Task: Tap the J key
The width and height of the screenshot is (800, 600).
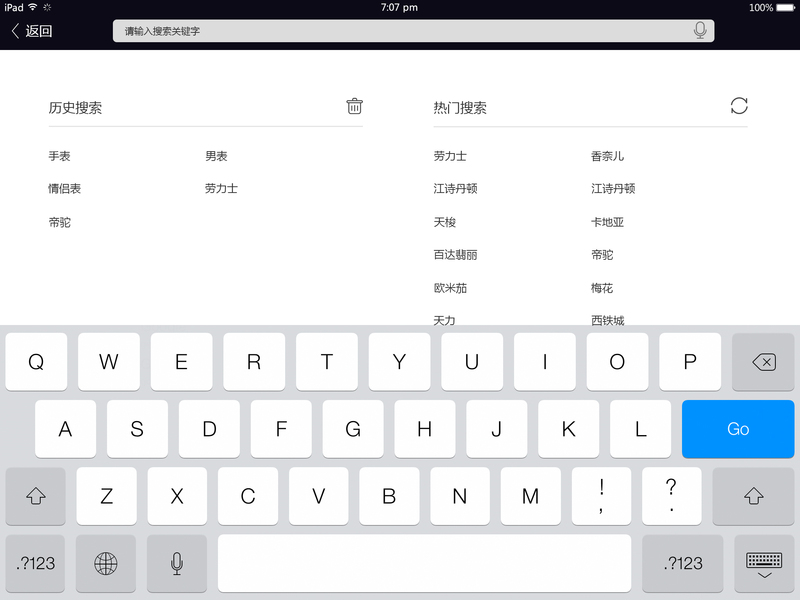Action: click(x=497, y=429)
